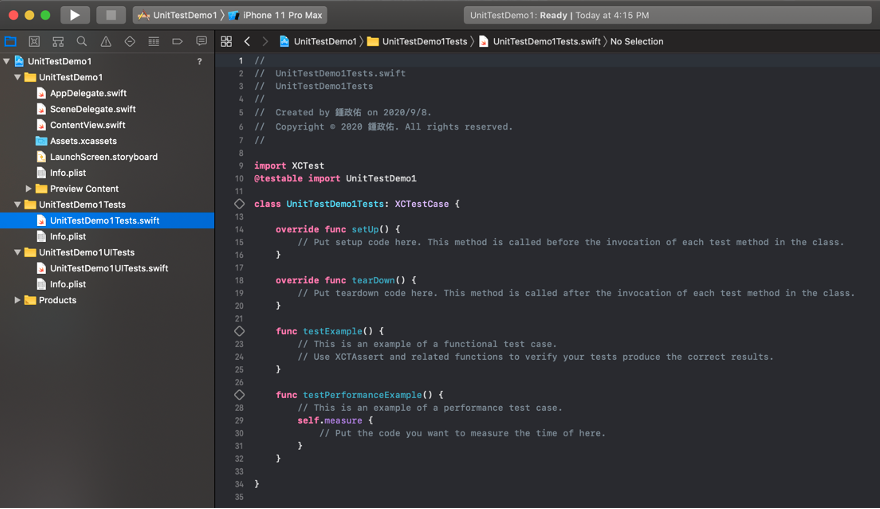The width and height of the screenshot is (880, 509).
Task: Run testExample via its gutter diamond
Action: [x=240, y=331]
